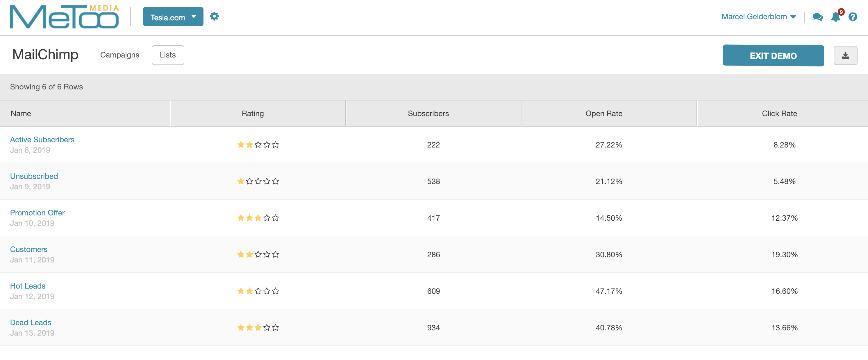Viewport: 868px width, 360px height.
Task: Click star rating for Unsubscribed row
Action: (x=258, y=181)
